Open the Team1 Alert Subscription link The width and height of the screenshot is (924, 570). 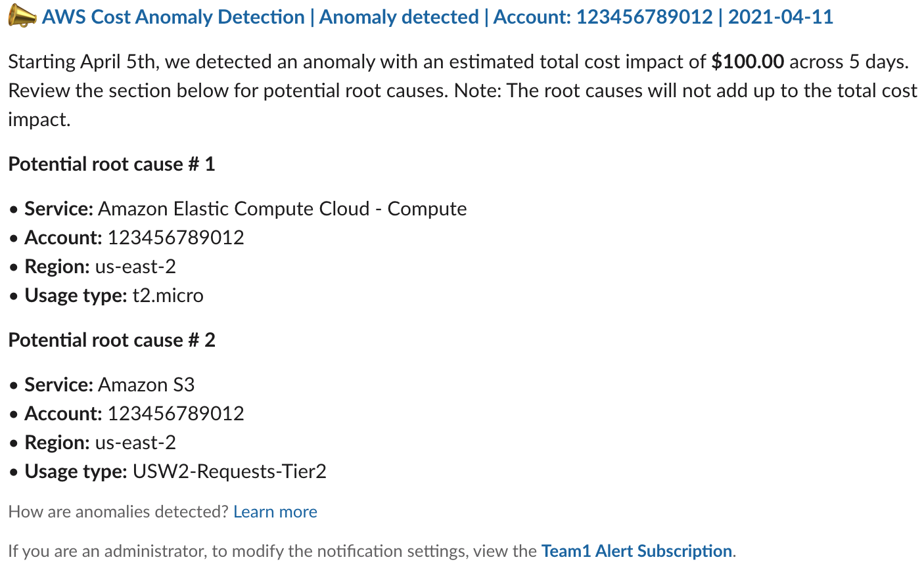click(636, 550)
